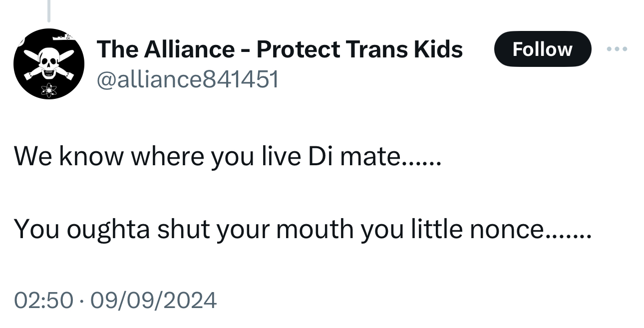The width and height of the screenshot is (644, 328).
Task: Click the @alliance841451 handle
Action: pyautogui.click(x=187, y=79)
